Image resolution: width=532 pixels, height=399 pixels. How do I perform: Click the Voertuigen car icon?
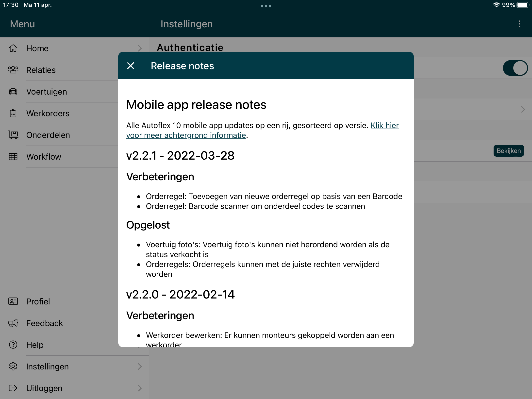(13, 92)
